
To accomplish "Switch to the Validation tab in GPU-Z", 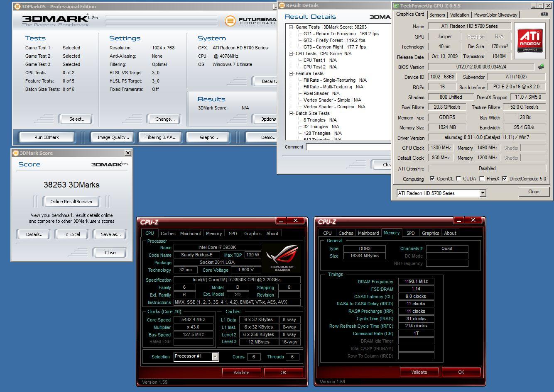I will pos(459,15).
